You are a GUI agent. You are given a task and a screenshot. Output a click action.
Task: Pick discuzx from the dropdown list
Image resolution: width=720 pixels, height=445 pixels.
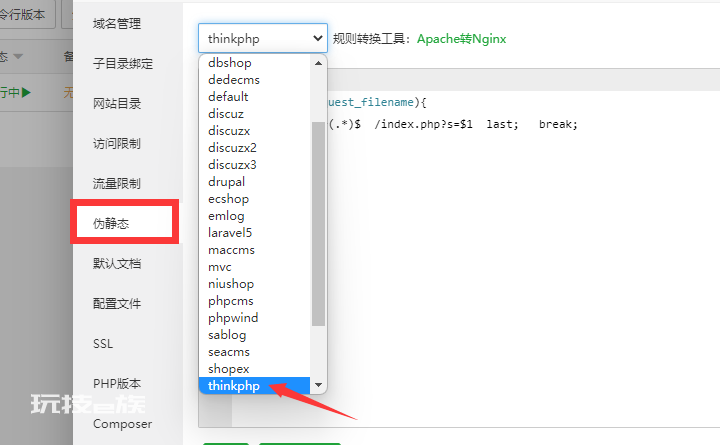point(255,130)
